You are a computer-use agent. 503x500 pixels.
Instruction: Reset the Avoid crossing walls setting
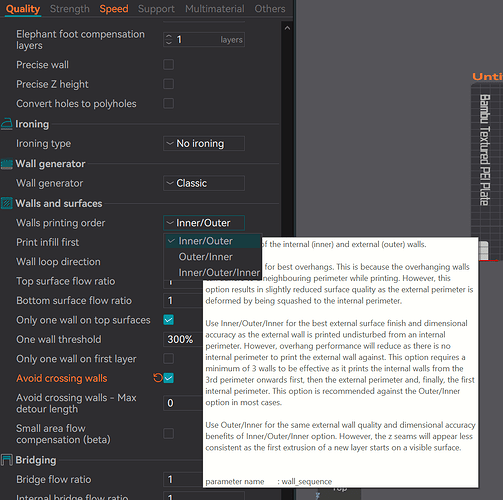click(x=157, y=378)
